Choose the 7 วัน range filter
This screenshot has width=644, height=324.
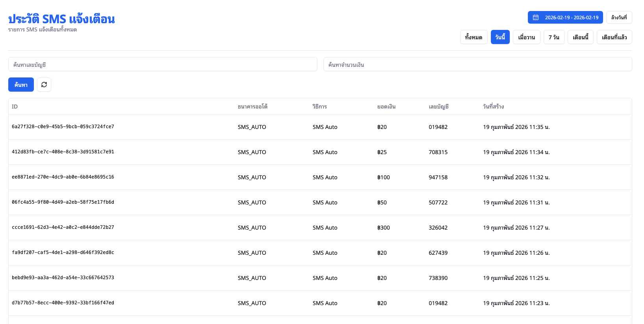(554, 37)
